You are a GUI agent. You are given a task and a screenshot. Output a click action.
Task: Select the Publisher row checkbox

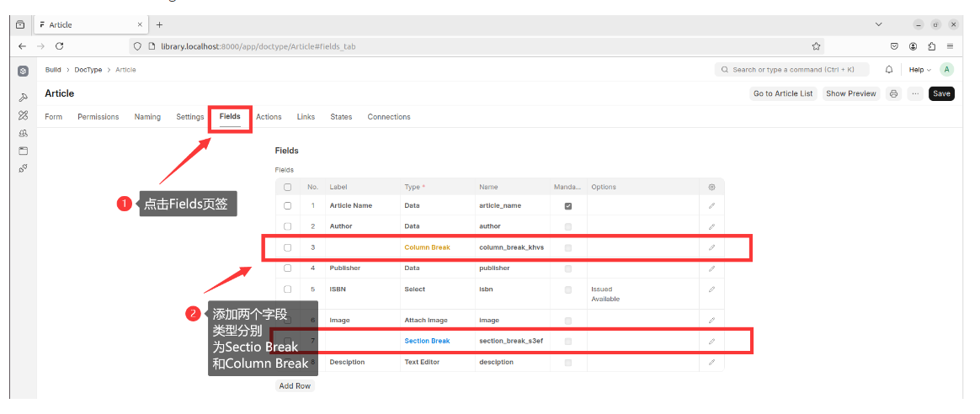[287, 268]
